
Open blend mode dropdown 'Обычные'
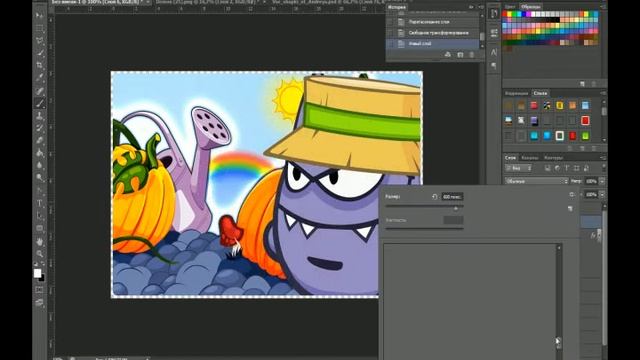tap(537, 181)
